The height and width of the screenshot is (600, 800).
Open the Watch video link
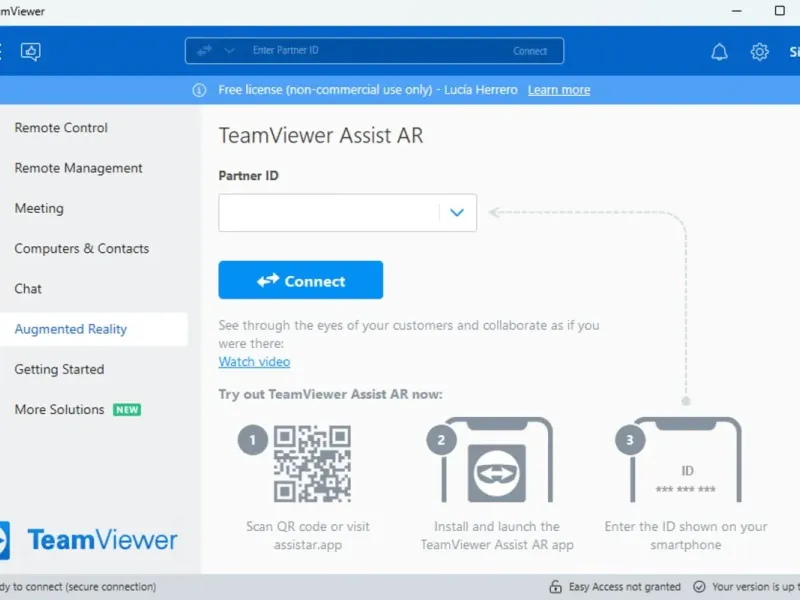coord(254,362)
